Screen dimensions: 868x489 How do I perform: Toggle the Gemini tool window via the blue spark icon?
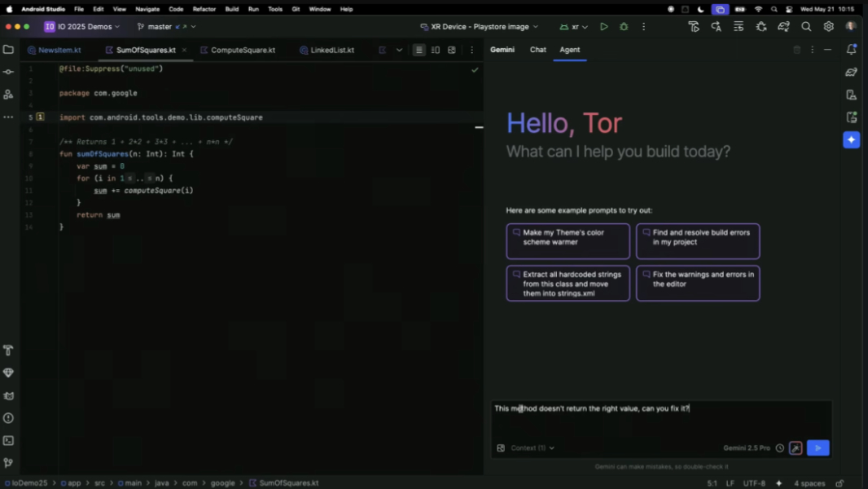[x=852, y=139]
